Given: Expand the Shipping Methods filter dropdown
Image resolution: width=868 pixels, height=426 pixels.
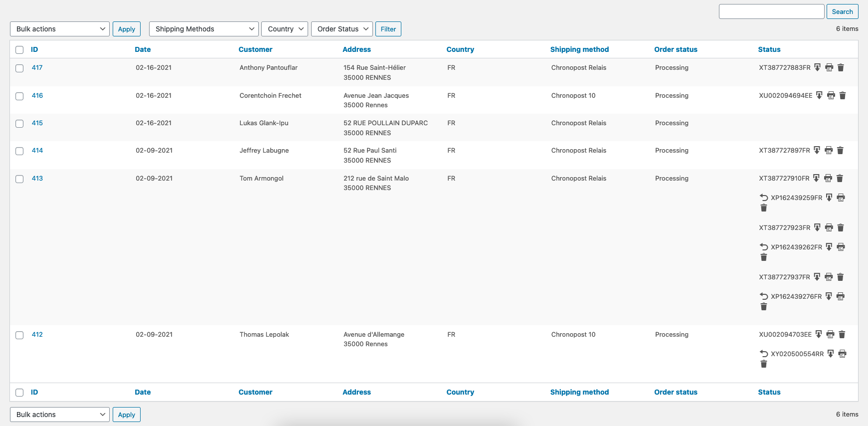Looking at the screenshot, I should (204, 29).
